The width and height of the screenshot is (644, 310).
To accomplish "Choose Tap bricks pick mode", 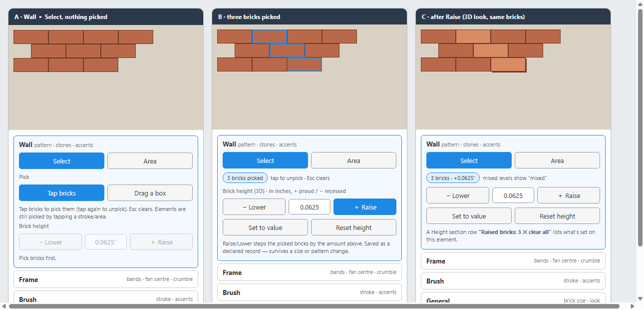I will point(61,193).
